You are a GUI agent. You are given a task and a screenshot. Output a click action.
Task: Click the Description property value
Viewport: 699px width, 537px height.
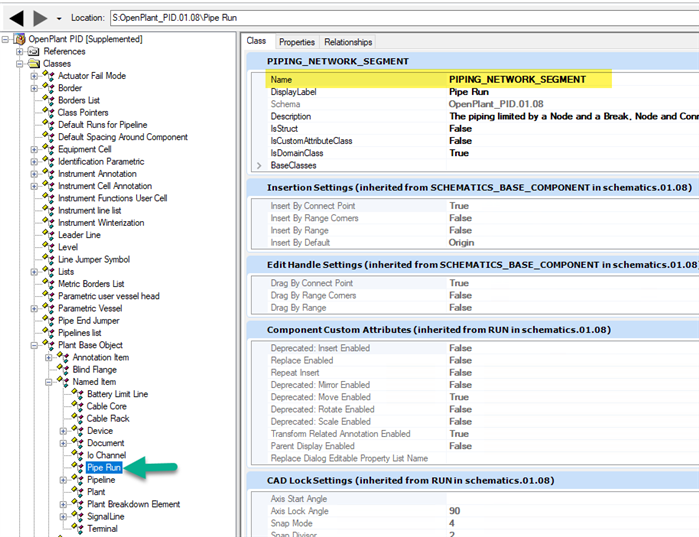[573, 116]
